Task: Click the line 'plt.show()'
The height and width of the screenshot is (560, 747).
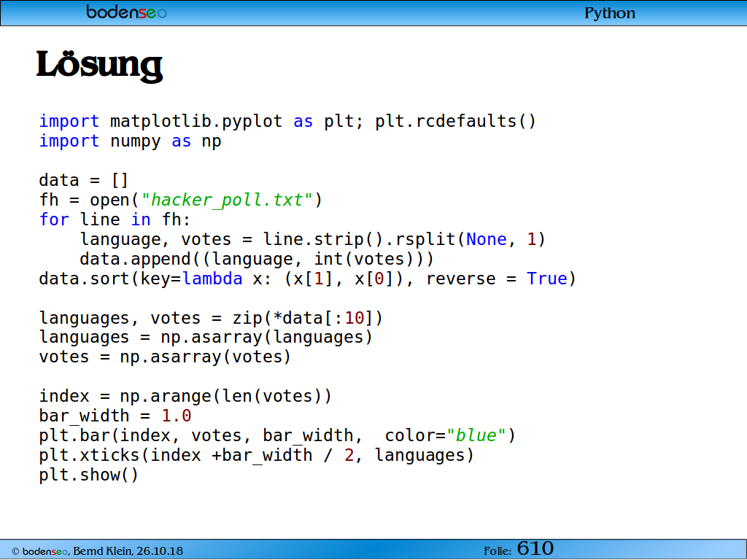Action: click(88, 475)
